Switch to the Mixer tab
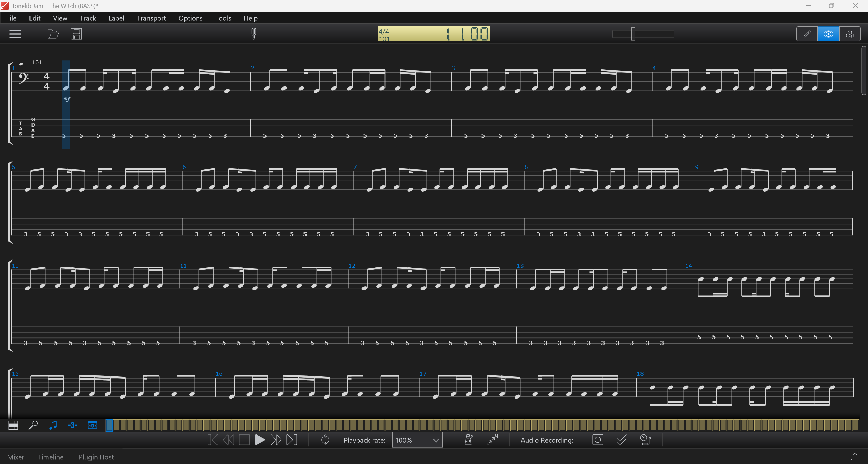 (x=16, y=457)
